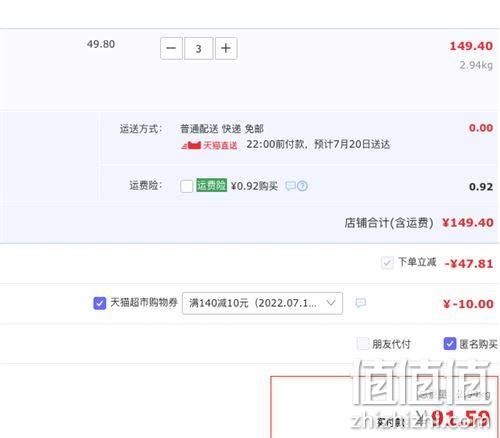Click the message icon next to coupon dropdown
The width and height of the screenshot is (500, 438).
(x=360, y=303)
